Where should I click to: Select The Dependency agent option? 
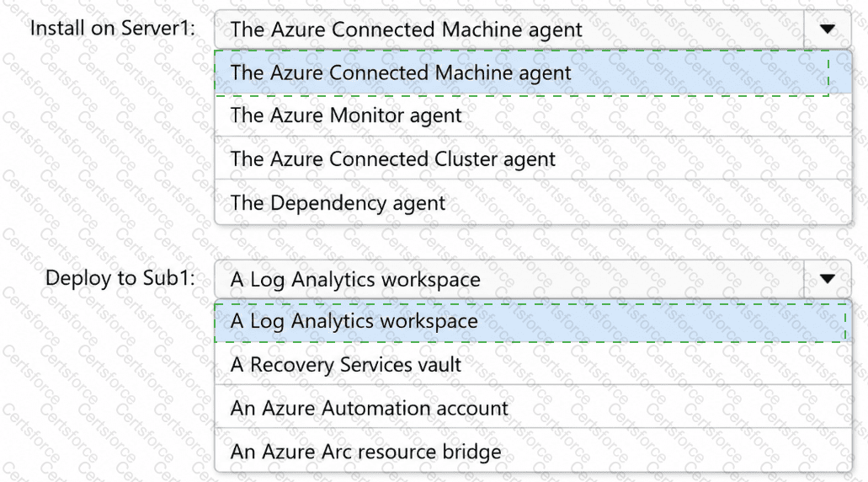point(533,202)
